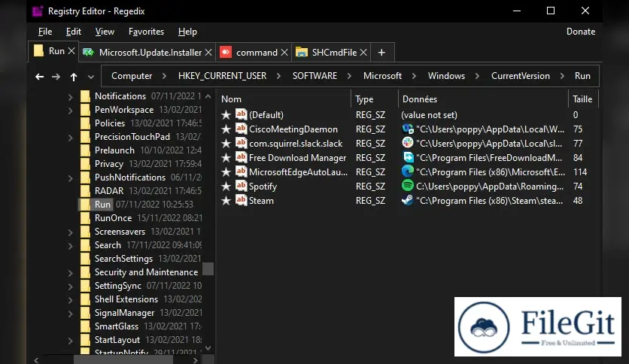Image resolution: width=629 pixels, height=364 pixels.
Task: Expand the Screensavers key
Action: click(70, 232)
